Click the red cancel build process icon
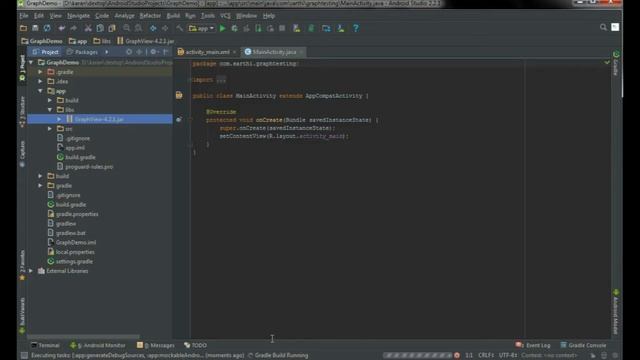Image resolution: width=640 pixels, height=360 pixels. (457, 355)
